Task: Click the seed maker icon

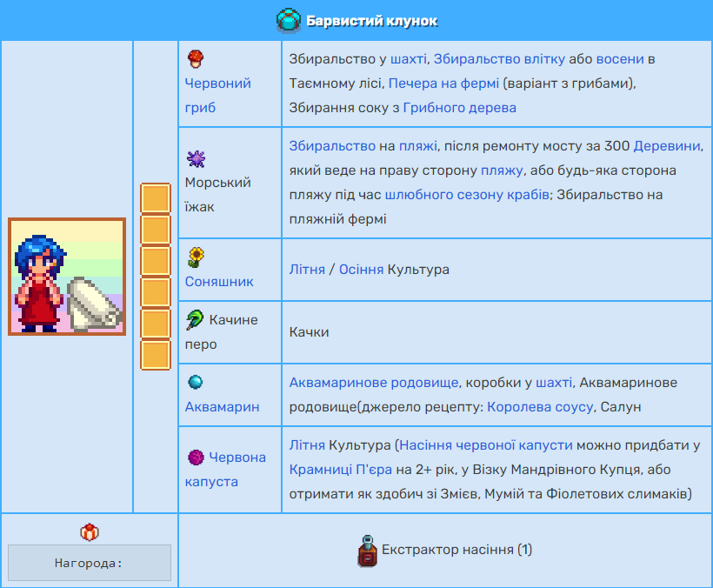Action: pyautogui.click(x=368, y=551)
